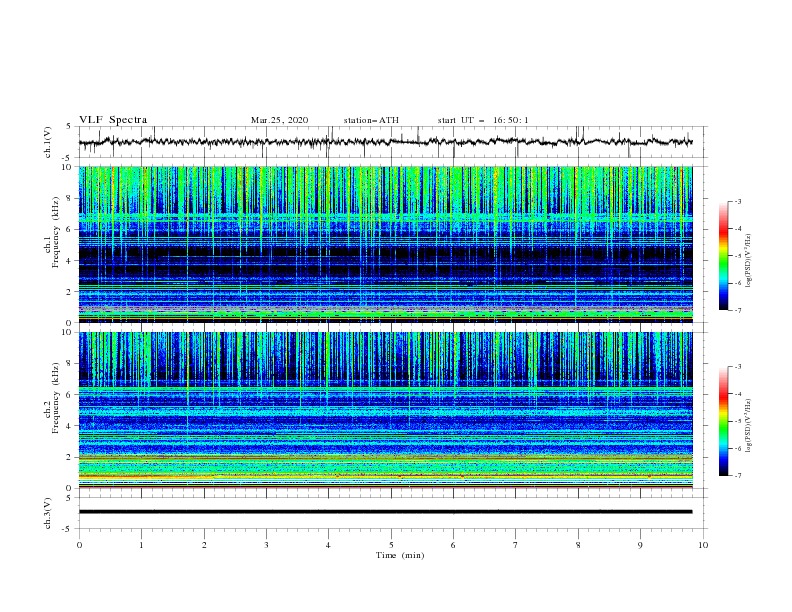Click the 'station=ATH' label
792x612 pixels.
(371, 120)
